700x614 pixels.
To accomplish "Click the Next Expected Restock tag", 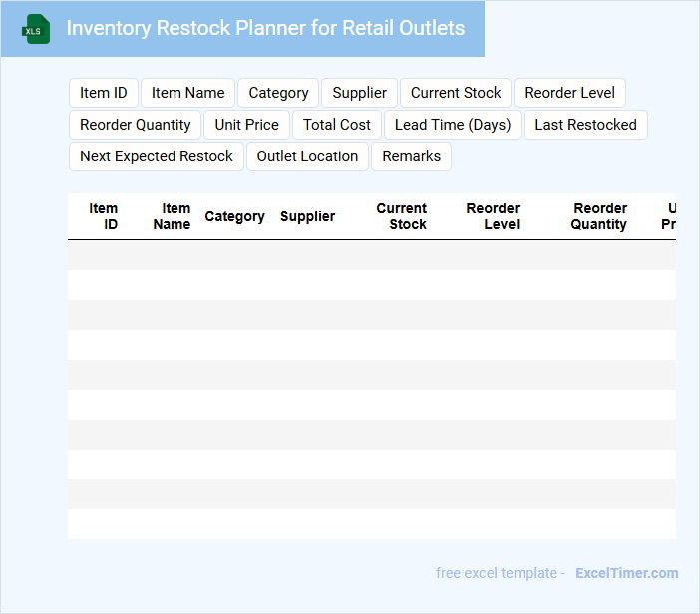I will (x=157, y=156).
